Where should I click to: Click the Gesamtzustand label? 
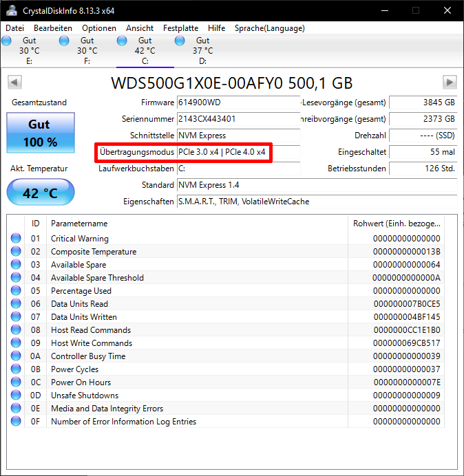click(39, 102)
